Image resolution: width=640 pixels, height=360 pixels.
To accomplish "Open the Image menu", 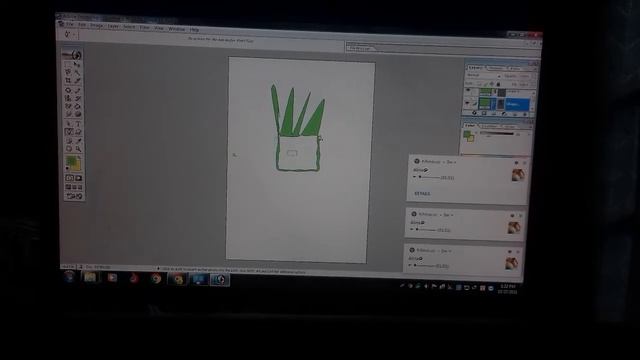I will 97,25.
